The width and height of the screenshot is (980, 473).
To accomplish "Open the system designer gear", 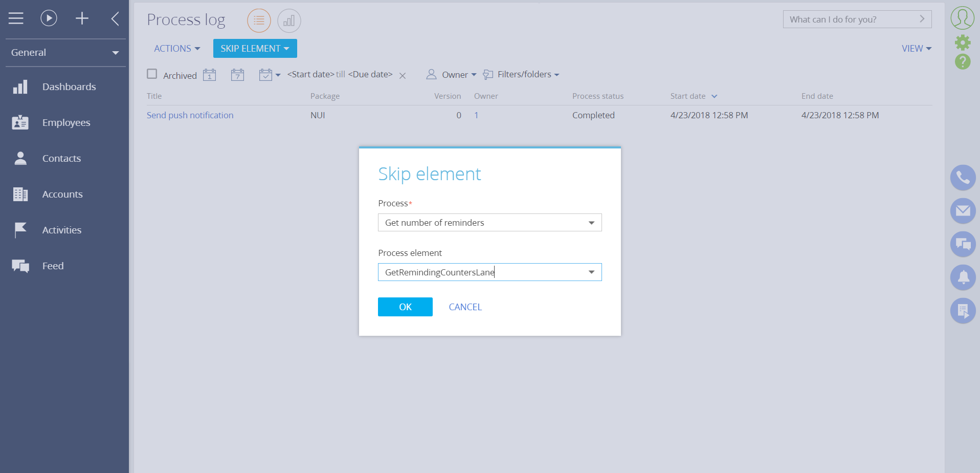I will 963,42.
